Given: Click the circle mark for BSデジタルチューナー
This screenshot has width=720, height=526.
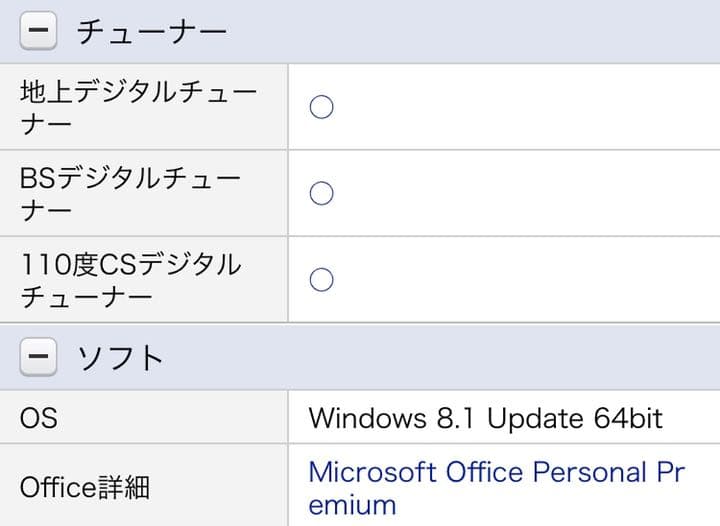Looking at the screenshot, I should (x=321, y=193).
